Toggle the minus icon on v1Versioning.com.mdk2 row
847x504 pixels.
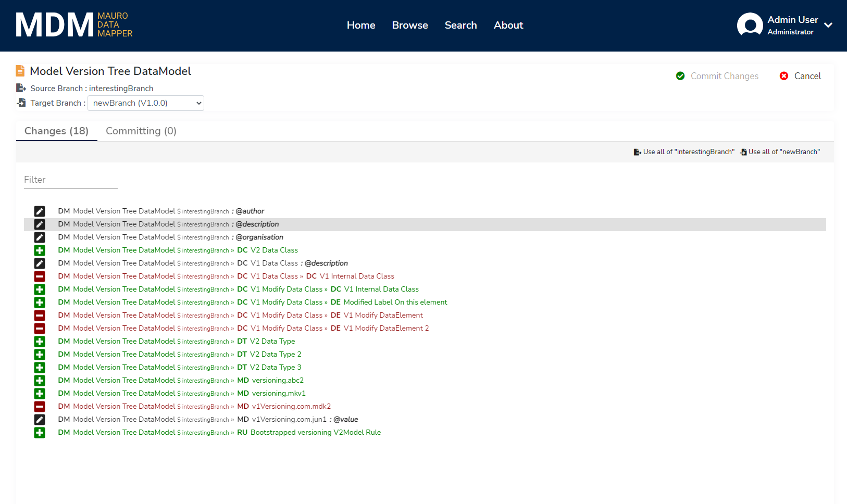tap(40, 406)
